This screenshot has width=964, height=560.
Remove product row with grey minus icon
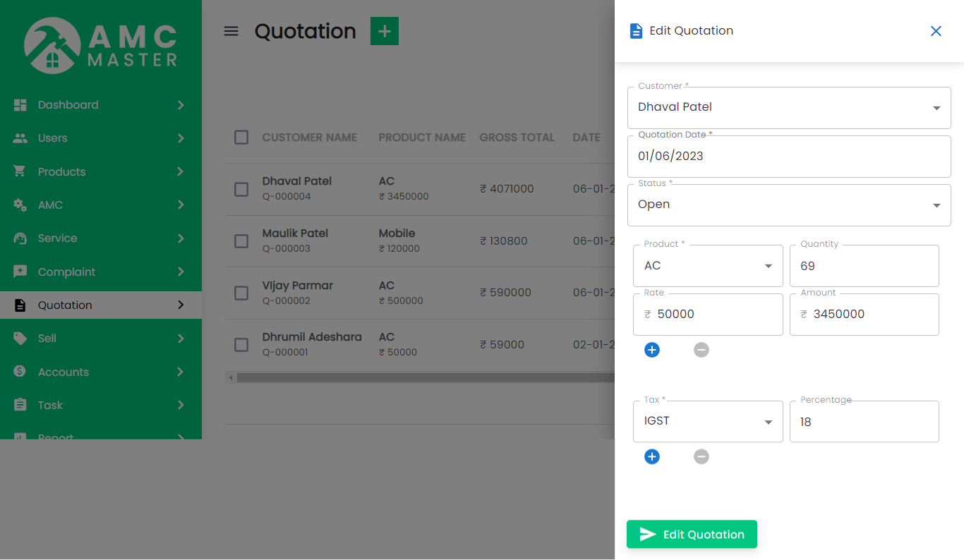coord(701,350)
